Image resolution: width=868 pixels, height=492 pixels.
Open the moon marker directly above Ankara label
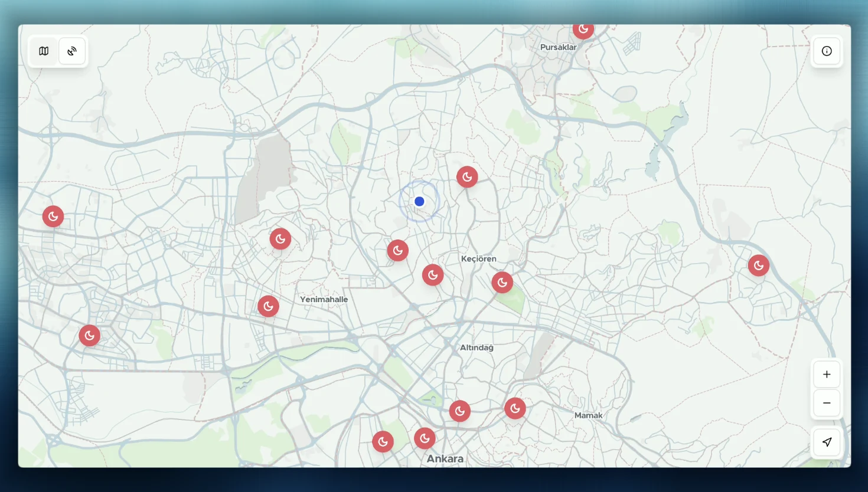click(425, 438)
